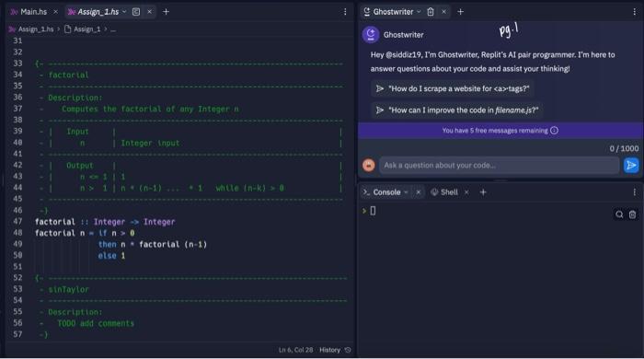This screenshot has width=644, height=359.
Task: Click the layout icon beside Assign_1.hs tab
Action: click(x=136, y=12)
